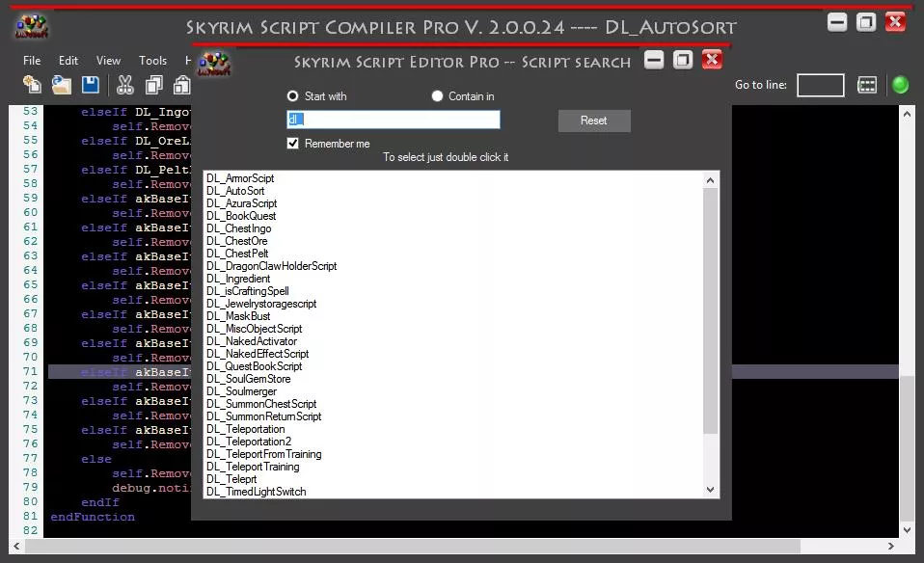Click the script list scroll-up arrow

tap(710, 180)
